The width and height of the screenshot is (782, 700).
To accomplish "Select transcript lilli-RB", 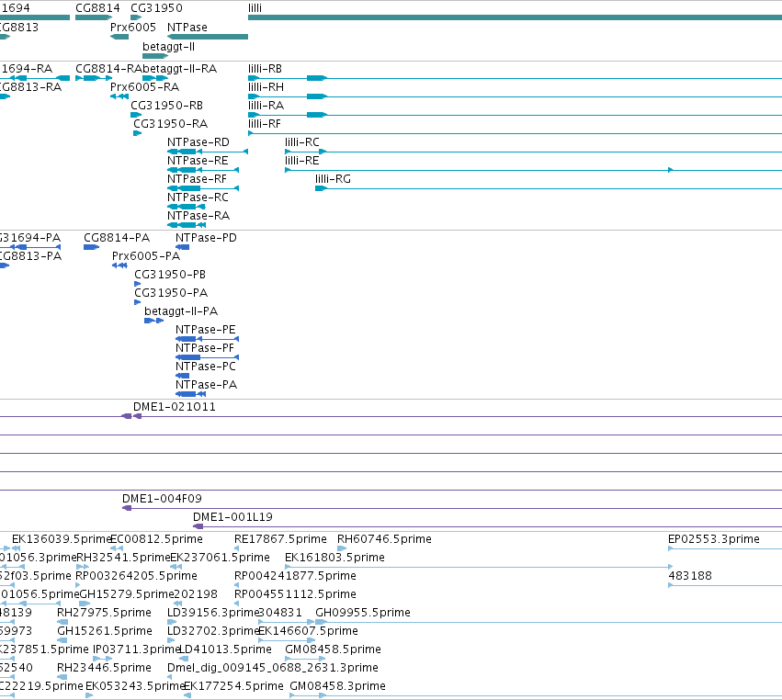I will 266,68.
